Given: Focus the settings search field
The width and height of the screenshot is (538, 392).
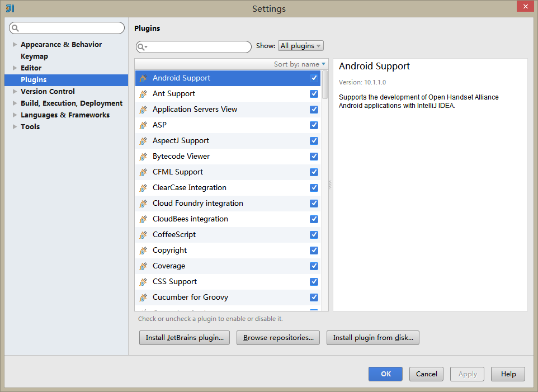Looking at the screenshot, I should (67, 28).
